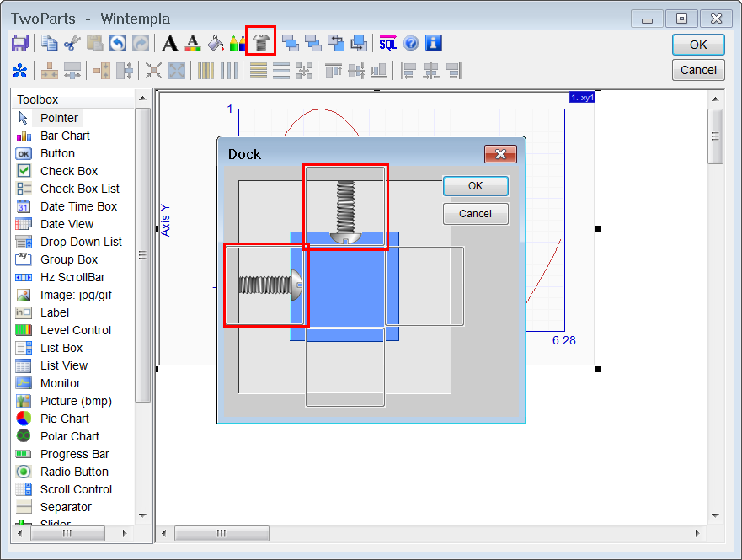Click the Toolbox scroll down arrow

coord(142,515)
